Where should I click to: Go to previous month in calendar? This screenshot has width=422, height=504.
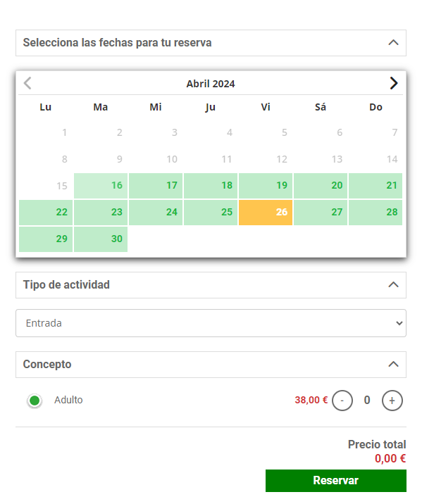tap(27, 83)
